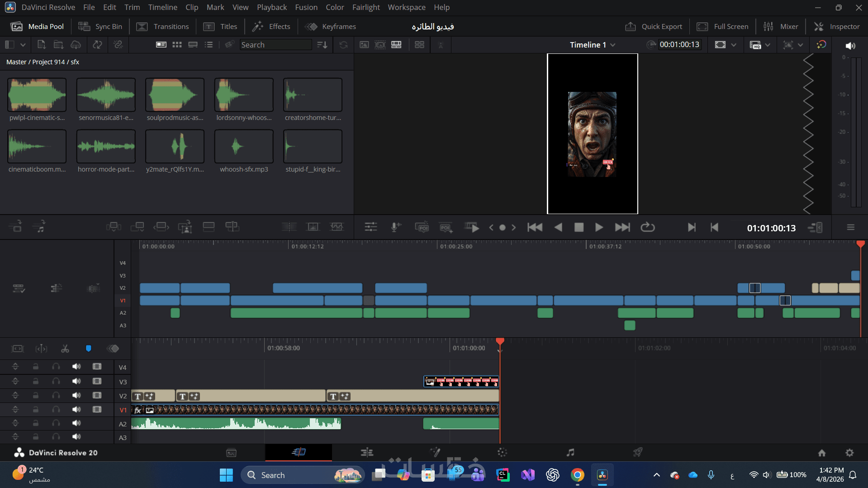Mute audio track A3

click(76, 436)
